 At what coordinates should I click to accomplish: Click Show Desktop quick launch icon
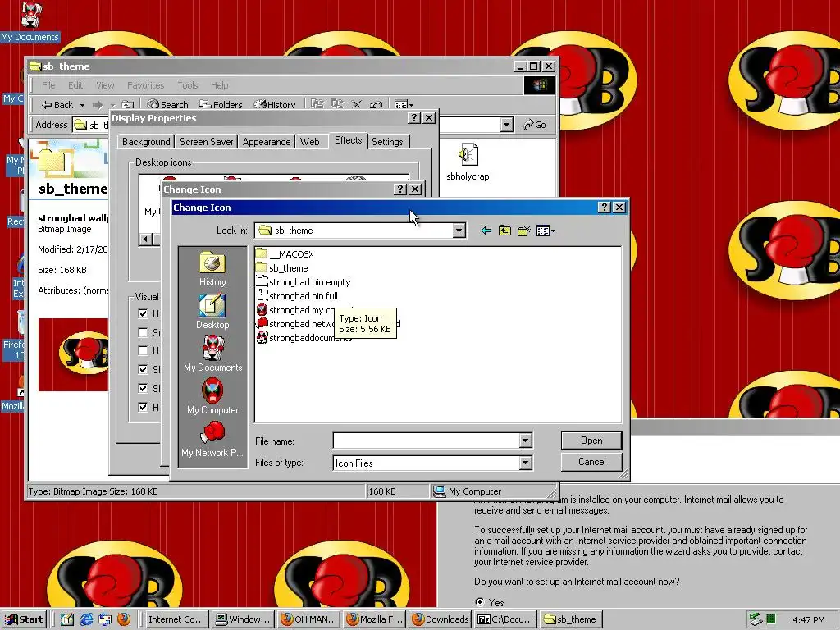67,619
